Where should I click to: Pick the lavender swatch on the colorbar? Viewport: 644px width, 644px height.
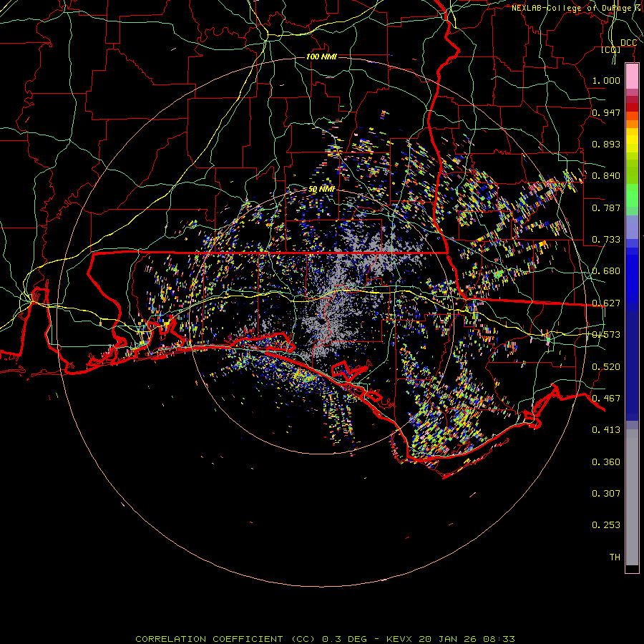632,227
